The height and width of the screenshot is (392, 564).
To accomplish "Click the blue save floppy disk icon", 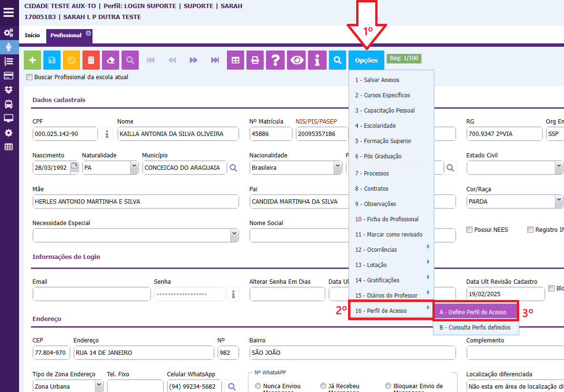I will click(x=52, y=60).
